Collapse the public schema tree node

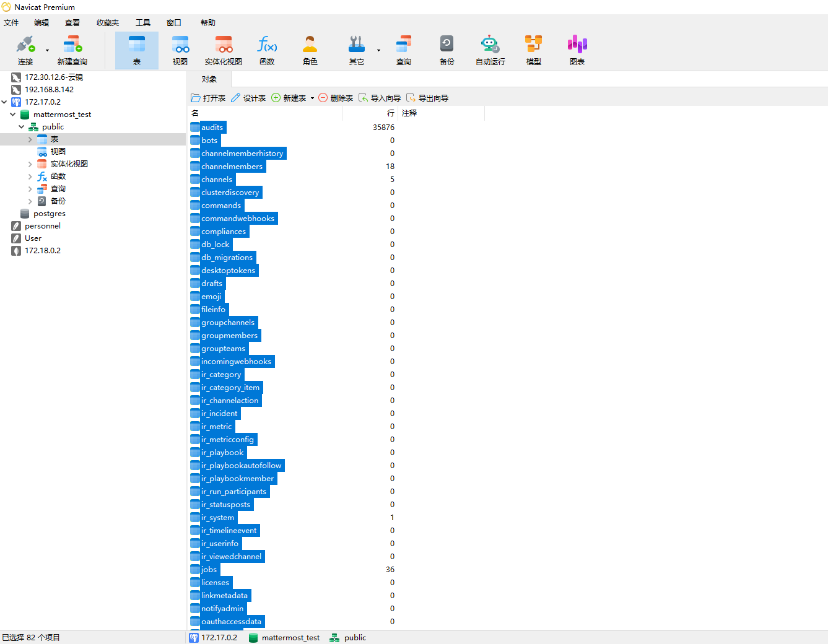[22, 127]
